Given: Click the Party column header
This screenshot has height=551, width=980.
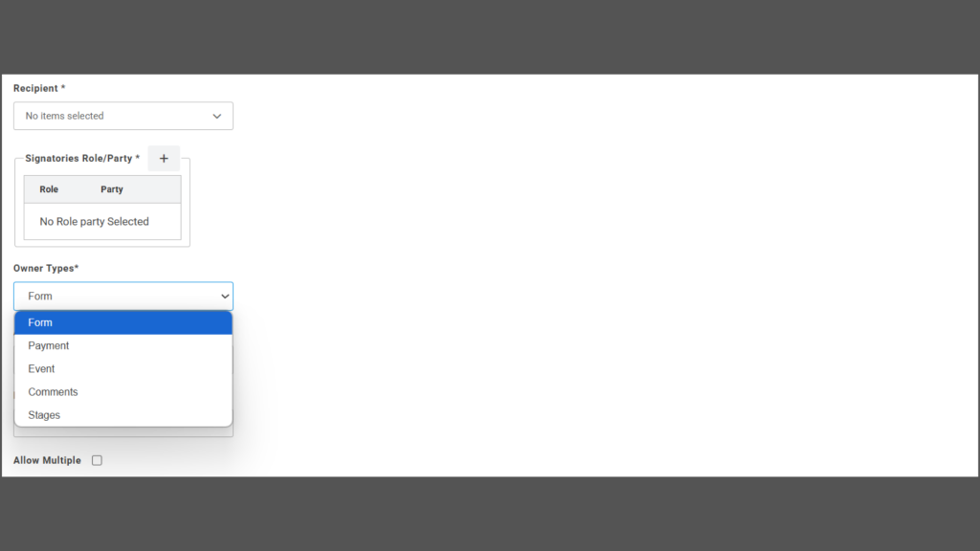Looking at the screenshot, I should tap(112, 189).
